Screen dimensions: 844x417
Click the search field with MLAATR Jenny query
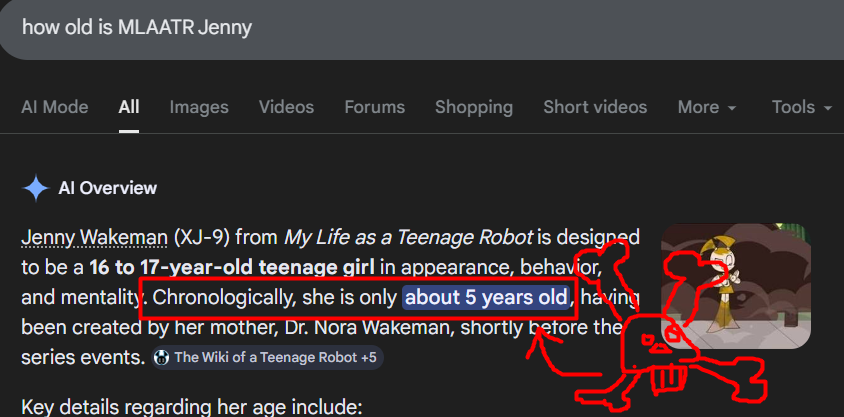point(400,27)
